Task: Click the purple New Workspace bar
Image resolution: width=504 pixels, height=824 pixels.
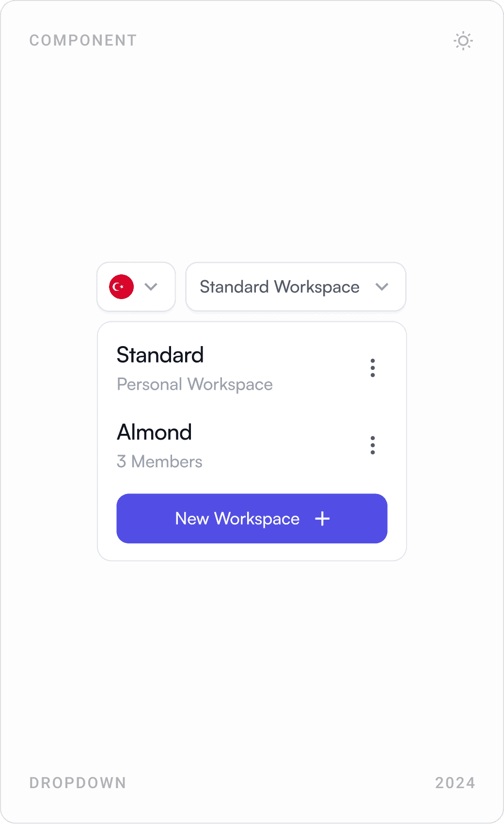Action: pos(252,519)
